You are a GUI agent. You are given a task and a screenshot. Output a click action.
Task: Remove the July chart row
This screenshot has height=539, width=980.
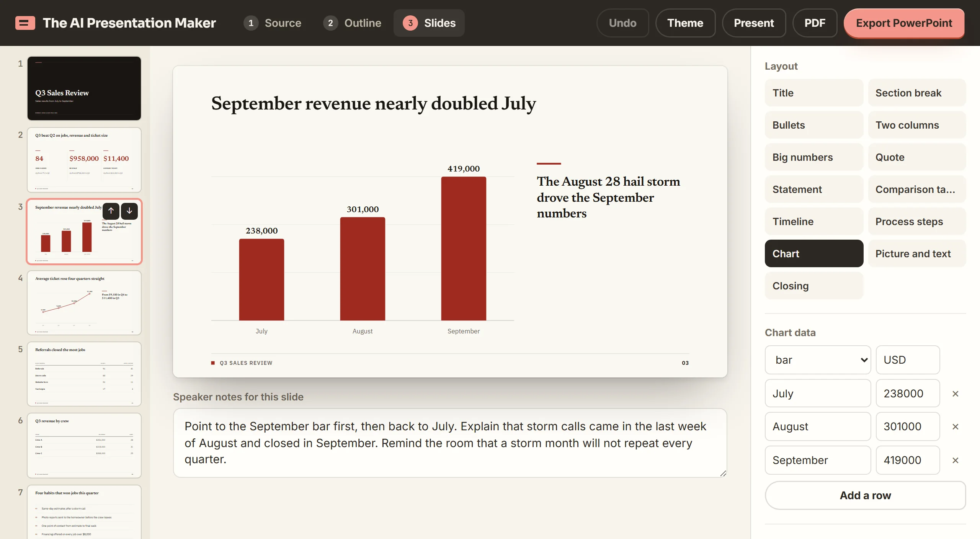click(x=955, y=394)
